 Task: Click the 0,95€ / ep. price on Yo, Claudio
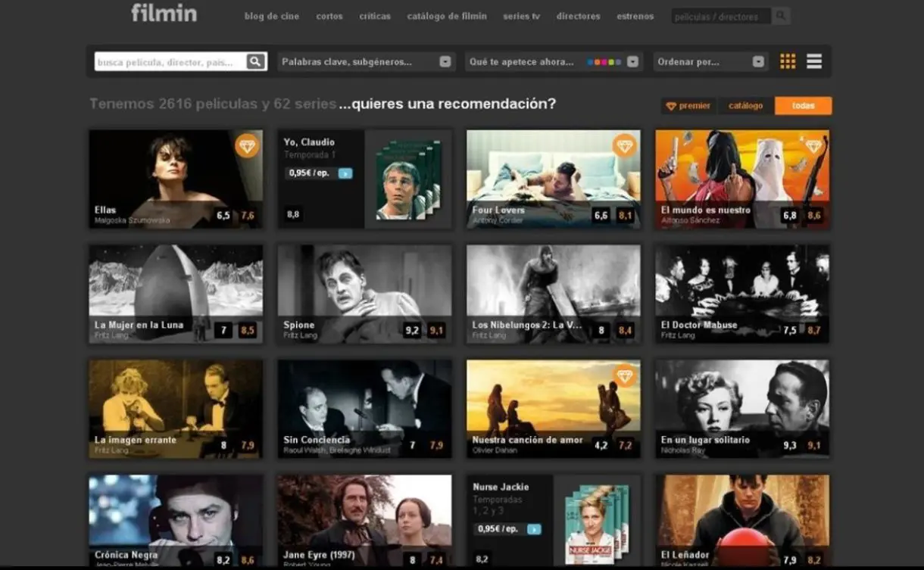tap(309, 173)
